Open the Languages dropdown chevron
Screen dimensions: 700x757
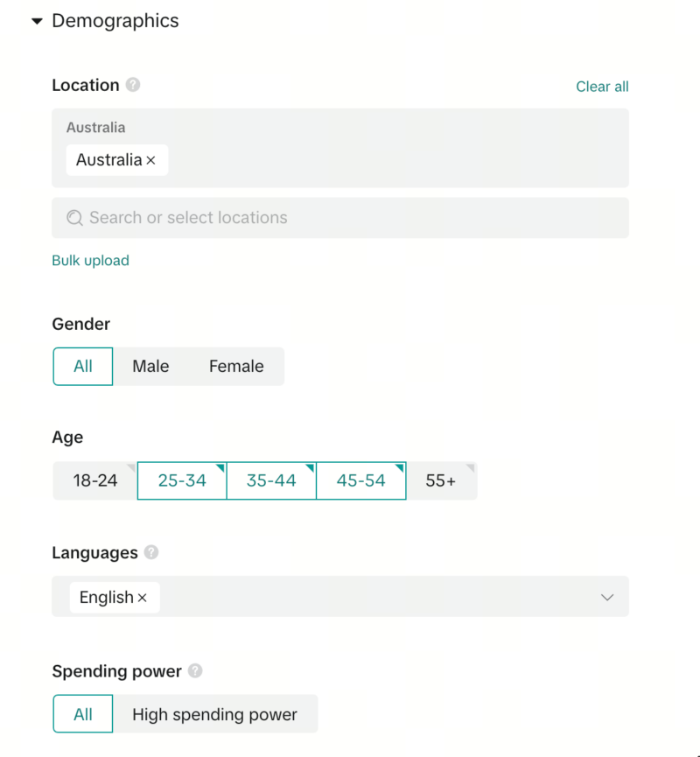click(607, 598)
